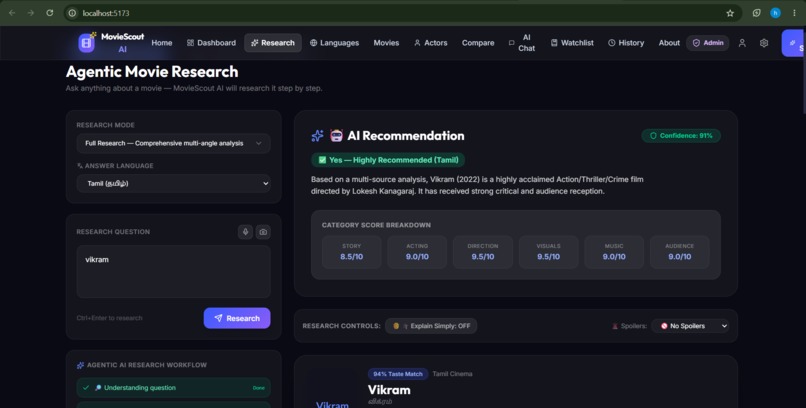Open the Chrome profile avatar

775,13
